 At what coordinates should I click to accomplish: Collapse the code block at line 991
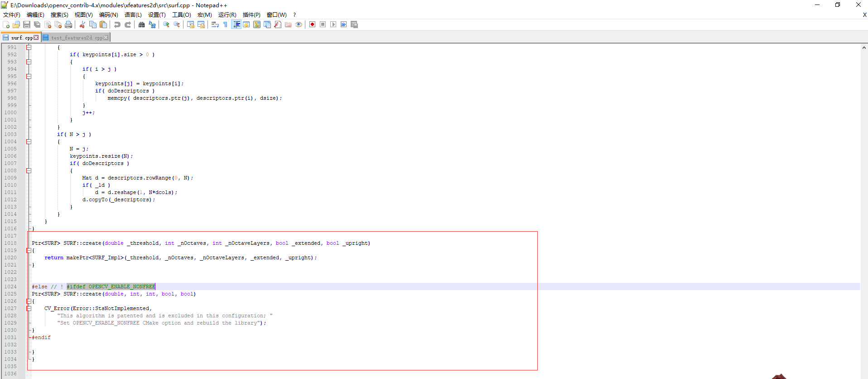click(x=29, y=47)
